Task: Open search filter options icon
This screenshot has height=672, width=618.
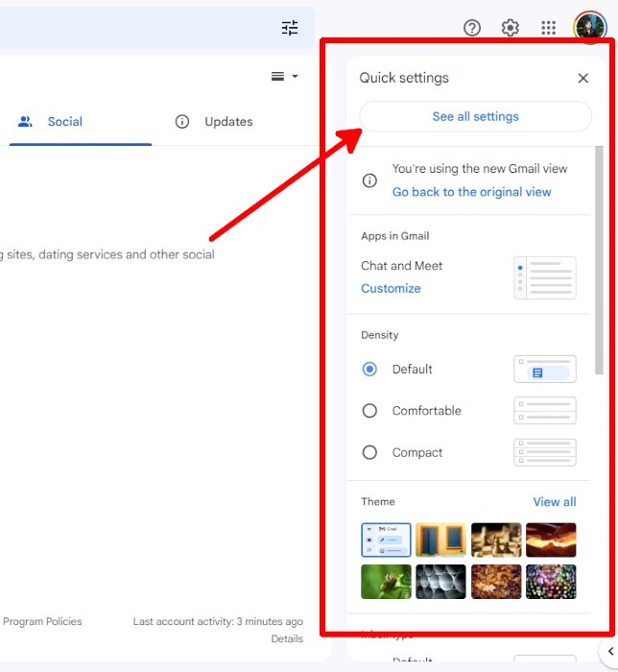Action: (x=290, y=28)
